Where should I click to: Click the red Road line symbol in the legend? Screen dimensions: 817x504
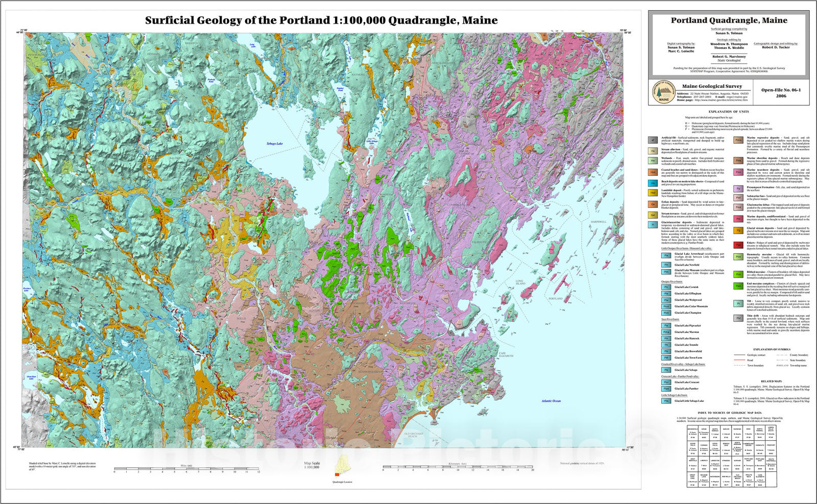tap(739, 359)
